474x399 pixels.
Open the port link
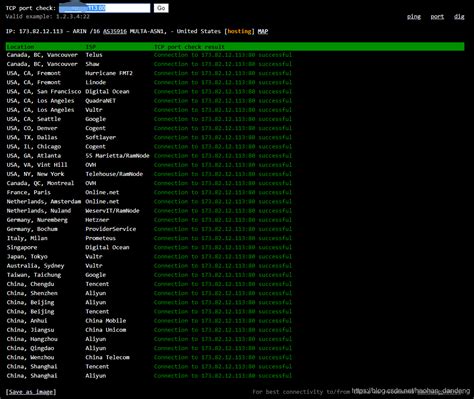tap(437, 17)
